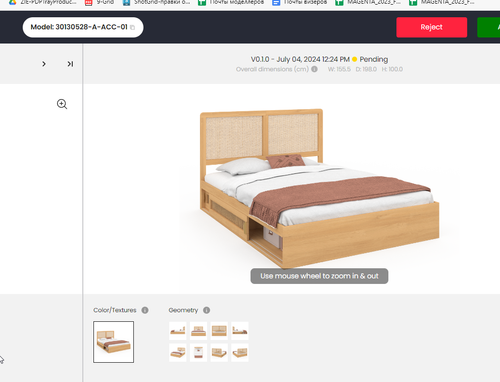Click the magnifier zoom-in icon

pos(62,104)
